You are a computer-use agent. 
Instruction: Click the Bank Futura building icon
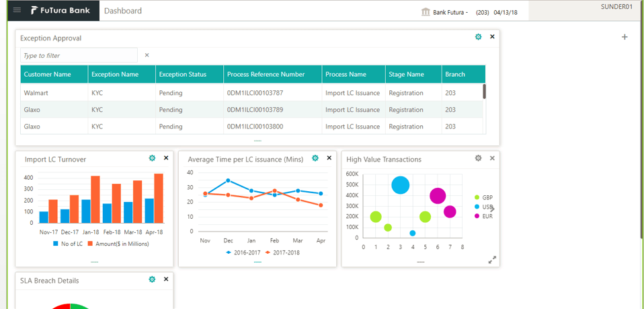click(426, 12)
